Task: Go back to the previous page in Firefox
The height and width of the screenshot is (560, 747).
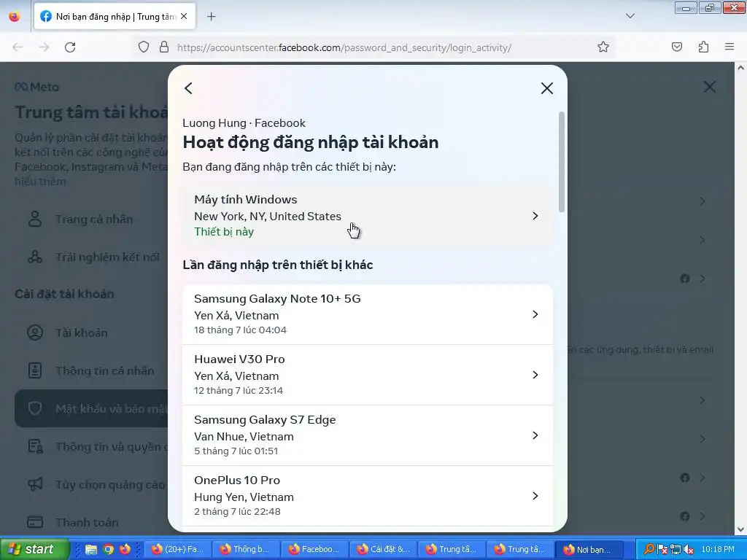Action: coord(18,47)
